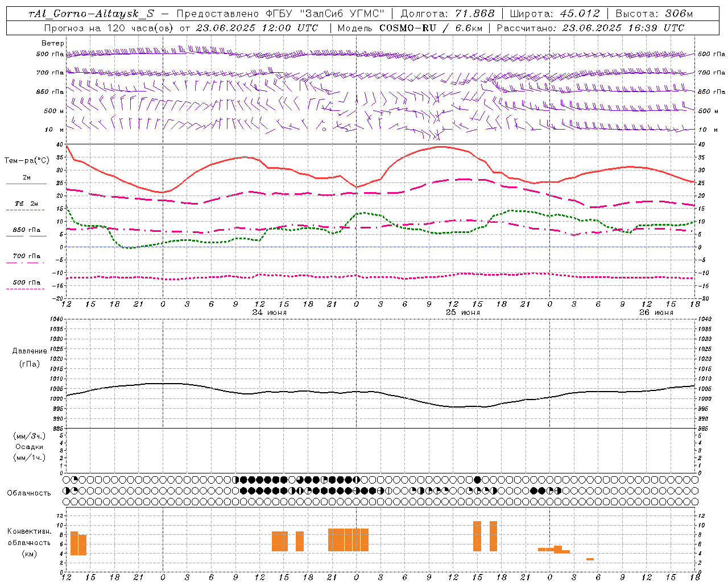Click the 700 гПа temperature legend entry

[x=27, y=256]
